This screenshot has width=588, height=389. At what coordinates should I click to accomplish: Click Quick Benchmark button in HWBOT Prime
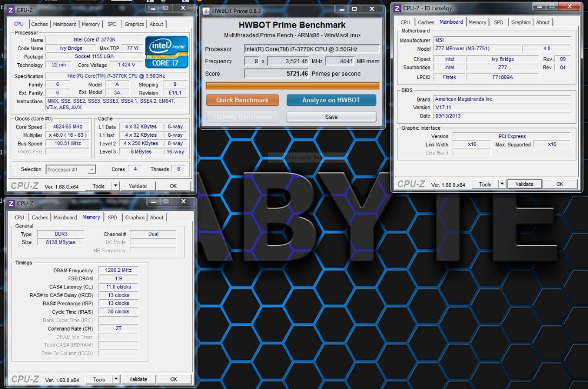click(x=242, y=100)
